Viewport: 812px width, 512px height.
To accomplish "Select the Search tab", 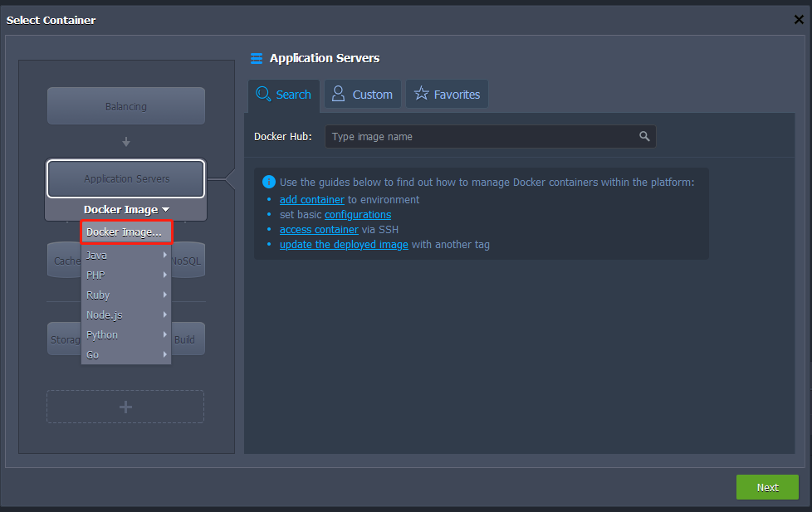I will click(x=284, y=95).
